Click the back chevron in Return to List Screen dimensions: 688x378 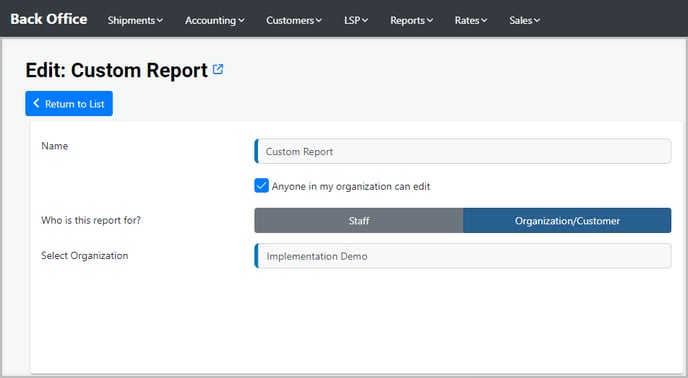(x=36, y=103)
